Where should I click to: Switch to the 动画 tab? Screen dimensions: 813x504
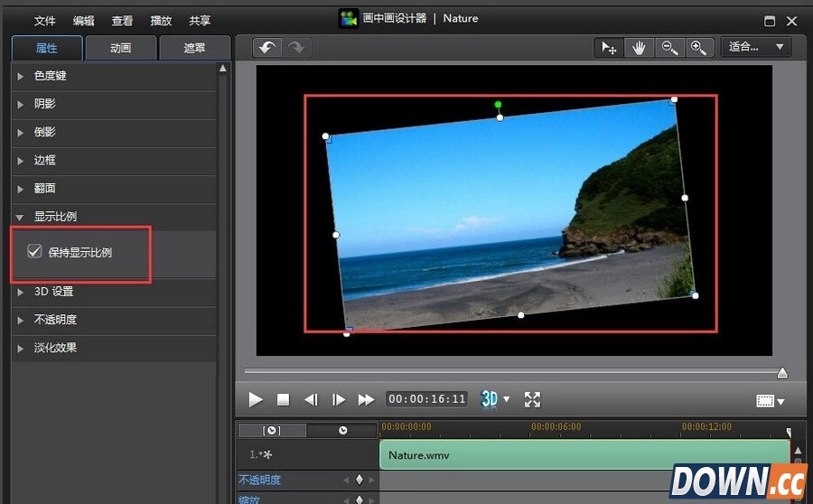point(120,49)
